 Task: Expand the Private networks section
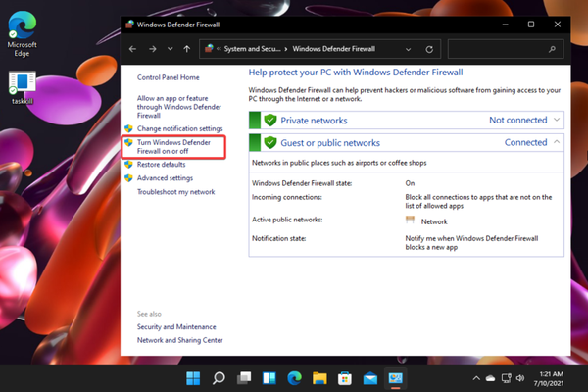[x=557, y=120]
